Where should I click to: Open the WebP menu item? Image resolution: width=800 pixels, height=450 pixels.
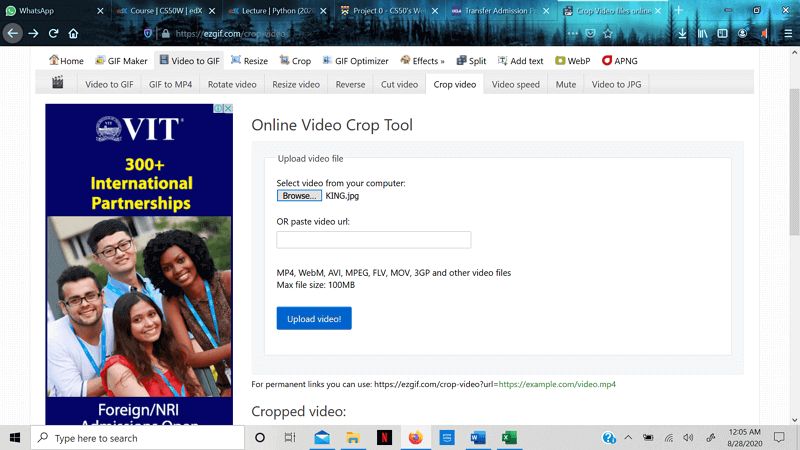click(572, 61)
